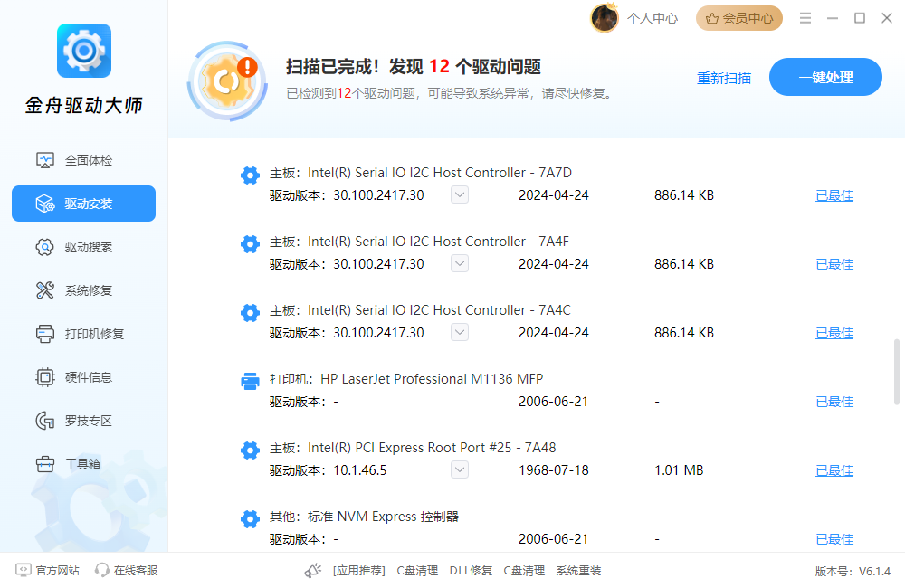
Task: Click 已最佳 for HP LaserJet printer
Action: pos(834,402)
